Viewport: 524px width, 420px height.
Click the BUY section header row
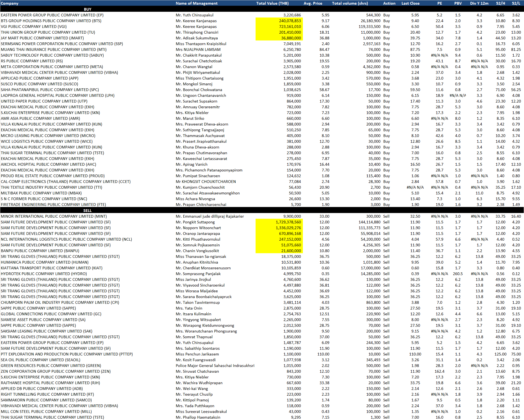87,9
